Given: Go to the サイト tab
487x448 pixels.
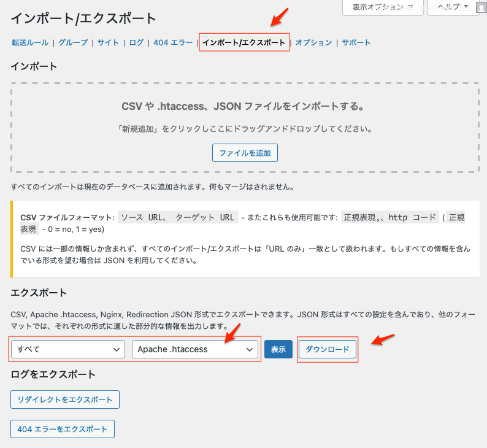Looking at the screenshot, I should pos(108,43).
